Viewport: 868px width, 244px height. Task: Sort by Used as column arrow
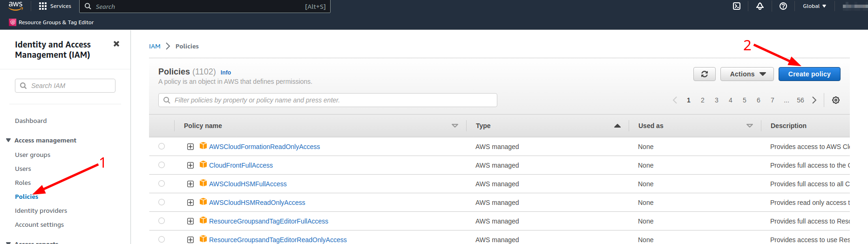pos(750,126)
